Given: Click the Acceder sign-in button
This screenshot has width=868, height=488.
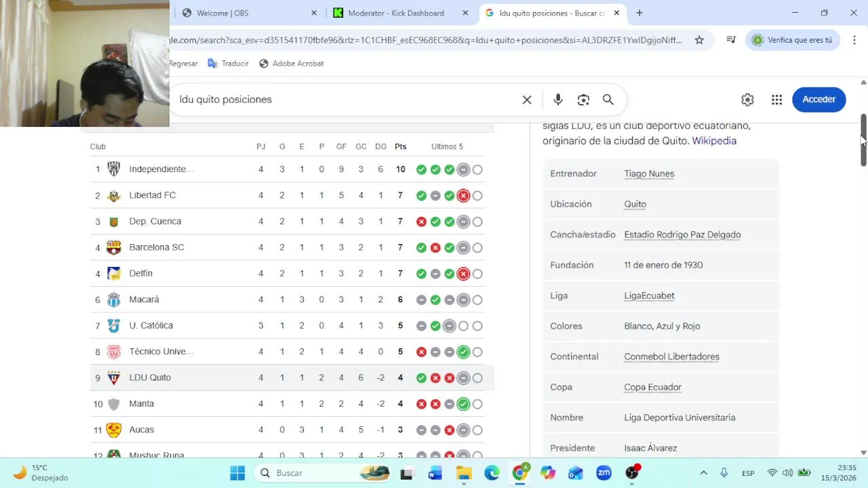Looking at the screenshot, I should click(818, 100).
